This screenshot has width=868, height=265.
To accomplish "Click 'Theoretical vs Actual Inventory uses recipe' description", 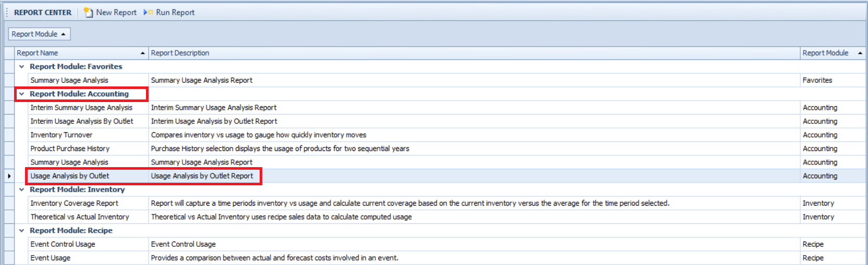I will [x=282, y=217].
